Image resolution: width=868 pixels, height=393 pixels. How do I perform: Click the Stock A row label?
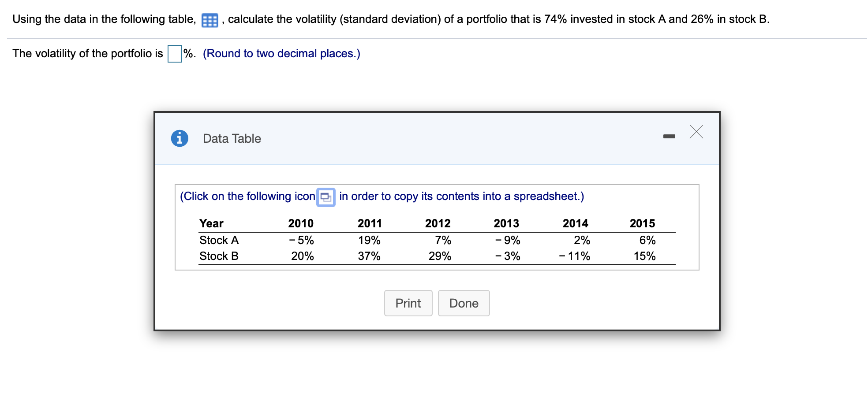(x=219, y=240)
